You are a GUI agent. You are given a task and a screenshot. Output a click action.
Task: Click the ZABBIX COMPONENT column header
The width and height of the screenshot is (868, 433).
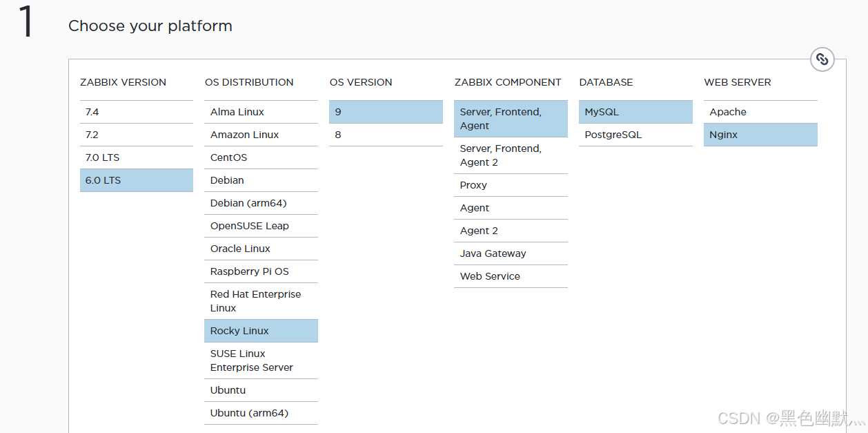coord(508,82)
